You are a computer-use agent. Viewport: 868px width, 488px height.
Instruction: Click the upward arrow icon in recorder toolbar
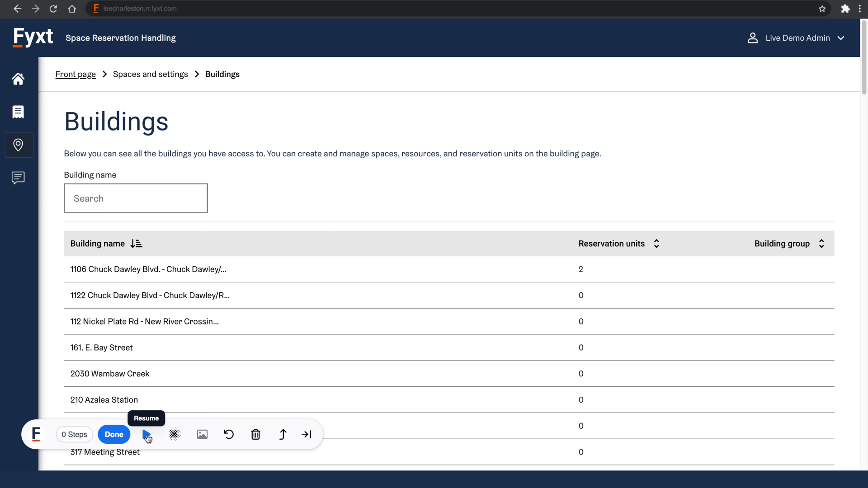tap(283, 434)
